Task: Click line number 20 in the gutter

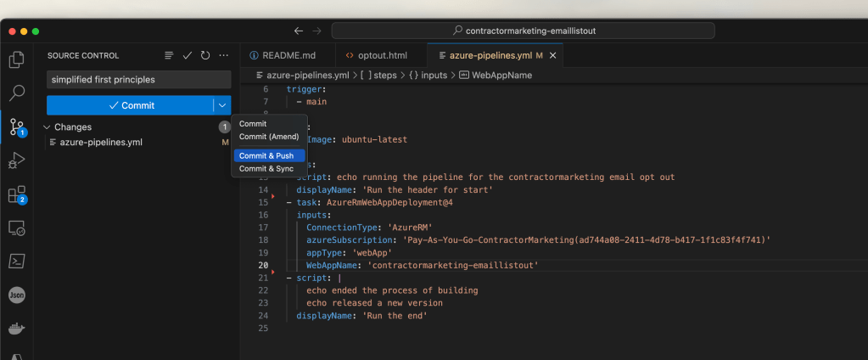Action: pyautogui.click(x=263, y=265)
